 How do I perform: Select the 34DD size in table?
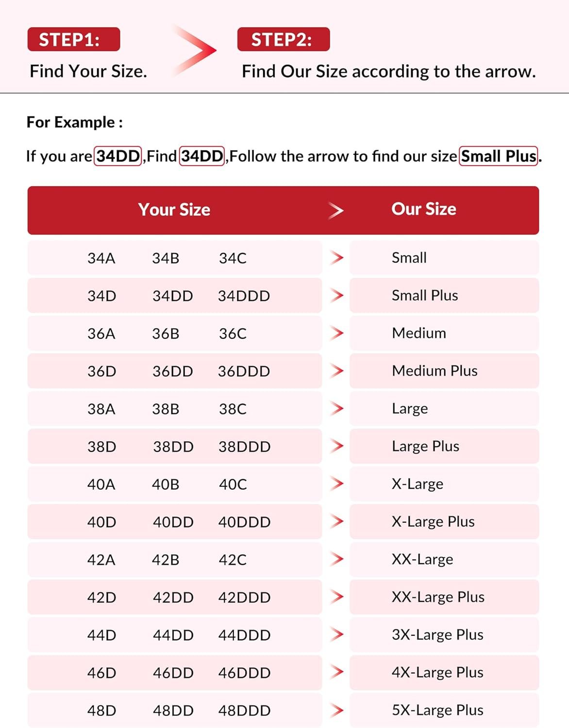coord(173,296)
